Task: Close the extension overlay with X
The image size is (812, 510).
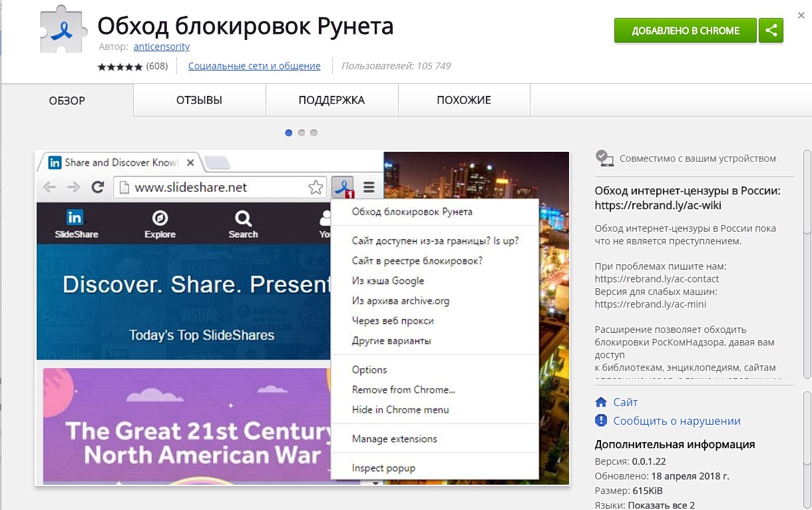Action: (801, 15)
